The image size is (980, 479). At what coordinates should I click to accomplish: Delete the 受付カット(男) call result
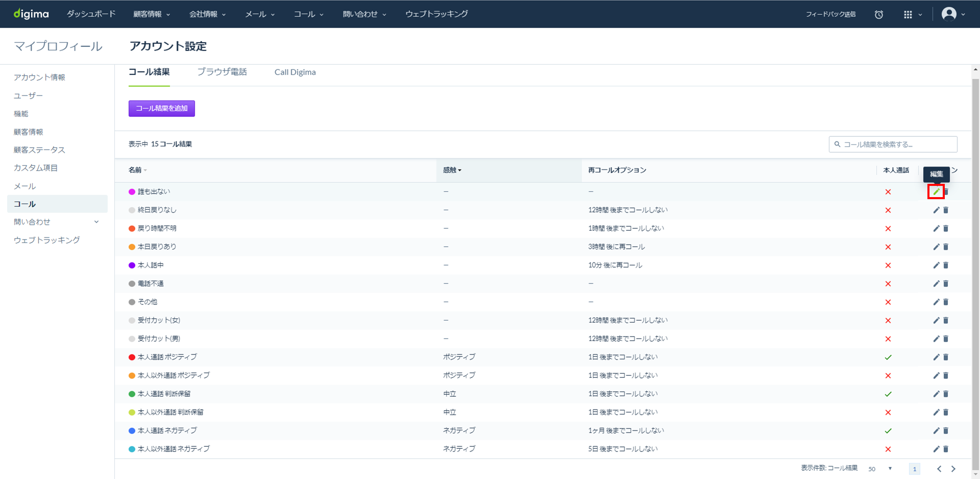point(946,339)
